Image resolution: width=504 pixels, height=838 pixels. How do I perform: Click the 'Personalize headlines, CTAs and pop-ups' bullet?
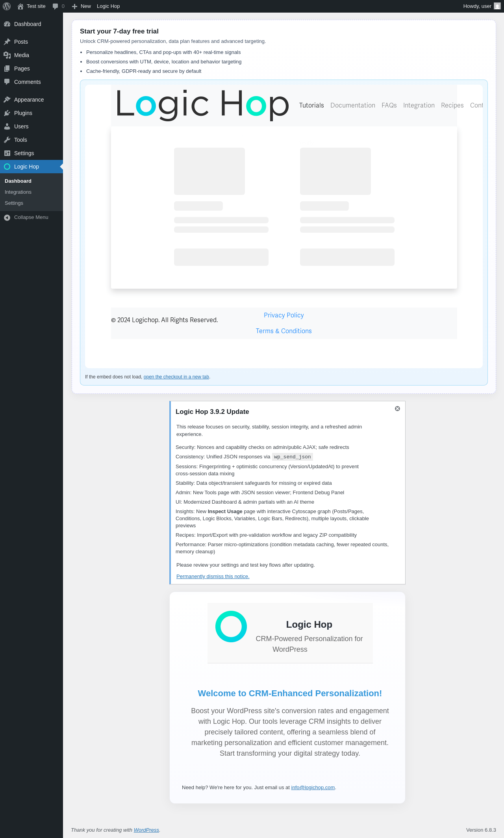[x=163, y=52]
